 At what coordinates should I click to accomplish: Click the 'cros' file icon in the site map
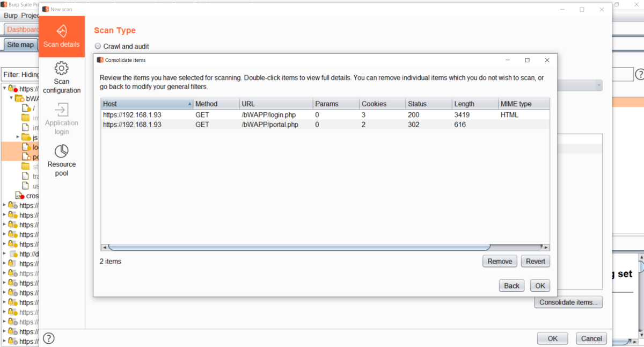point(20,196)
